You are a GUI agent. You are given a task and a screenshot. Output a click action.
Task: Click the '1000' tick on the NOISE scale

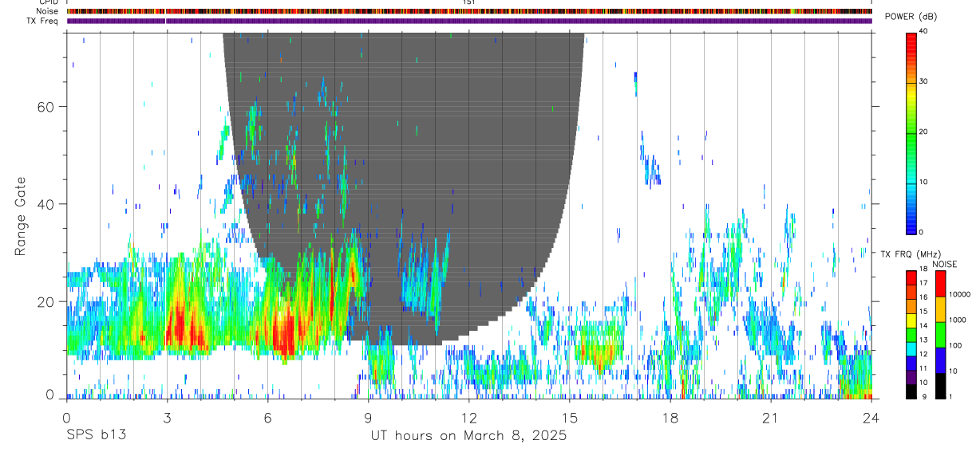(957, 320)
